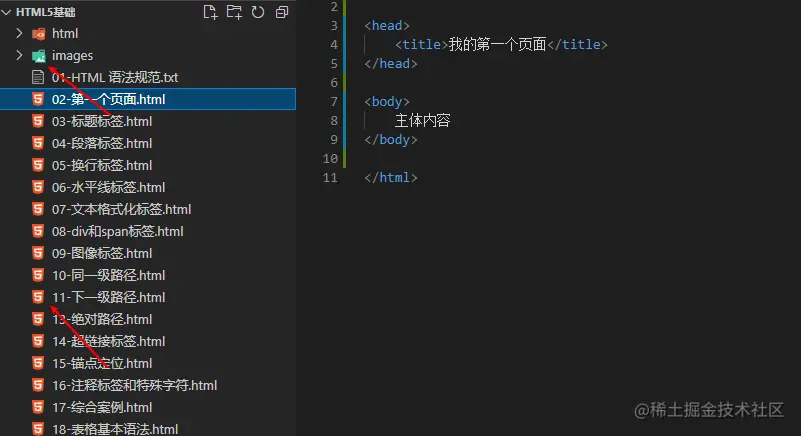Open the 绝对路径.html file
This screenshot has height=436, width=801.
(x=102, y=319)
